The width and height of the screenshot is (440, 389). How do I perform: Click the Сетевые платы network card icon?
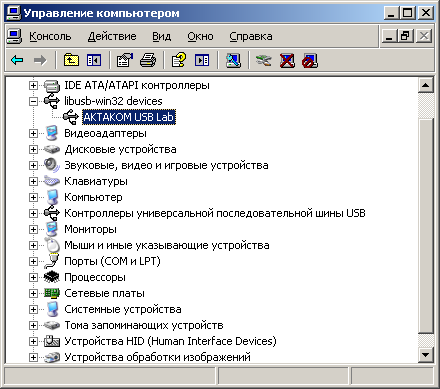click(52, 293)
